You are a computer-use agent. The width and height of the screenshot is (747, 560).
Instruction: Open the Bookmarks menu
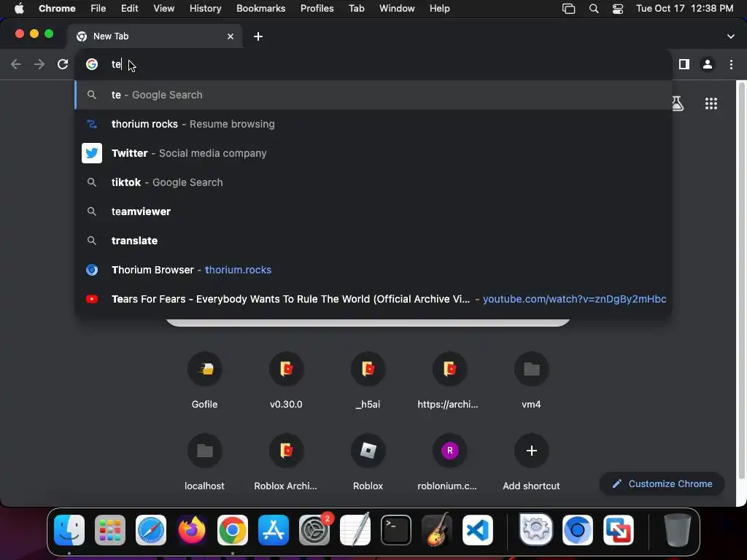pos(261,9)
